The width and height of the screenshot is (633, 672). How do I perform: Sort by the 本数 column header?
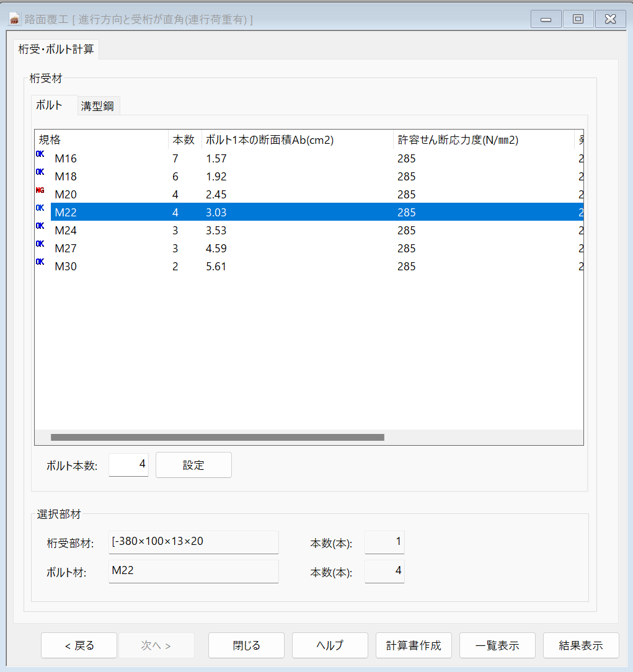(184, 140)
